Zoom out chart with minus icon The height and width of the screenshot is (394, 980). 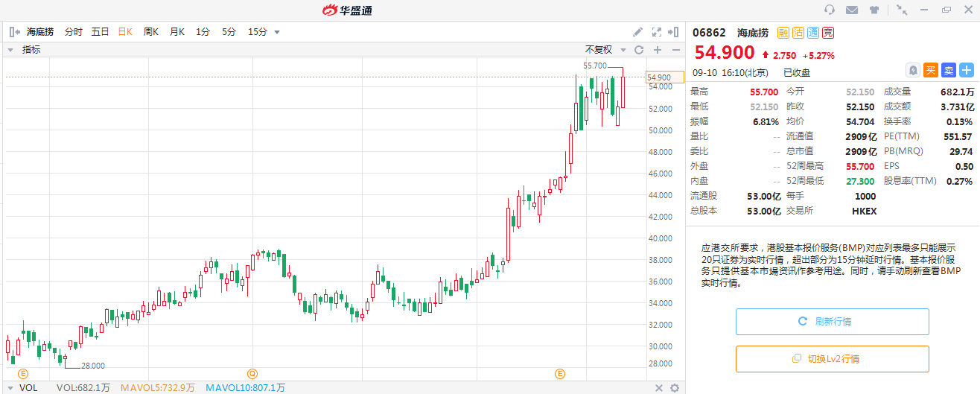pyautogui.click(x=676, y=50)
